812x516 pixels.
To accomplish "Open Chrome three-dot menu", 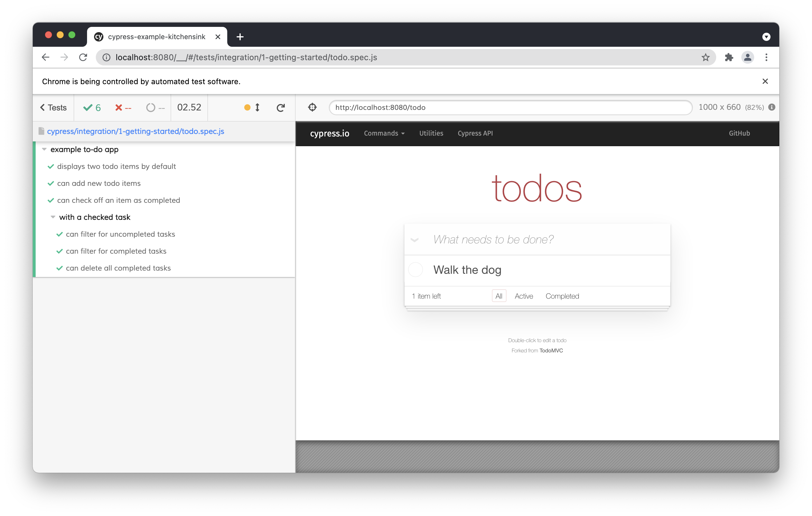I will coord(766,57).
